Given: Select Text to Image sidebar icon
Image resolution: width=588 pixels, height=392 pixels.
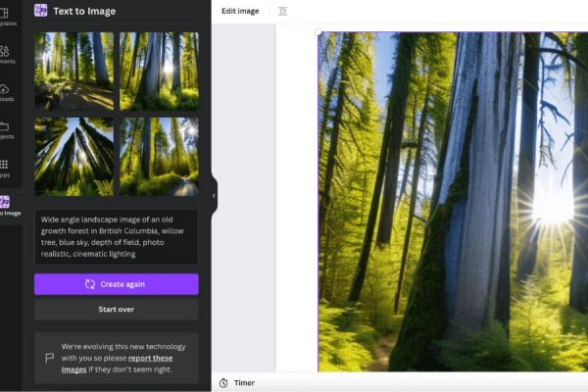Looking at the screenshot, I should tap(8, 205).
